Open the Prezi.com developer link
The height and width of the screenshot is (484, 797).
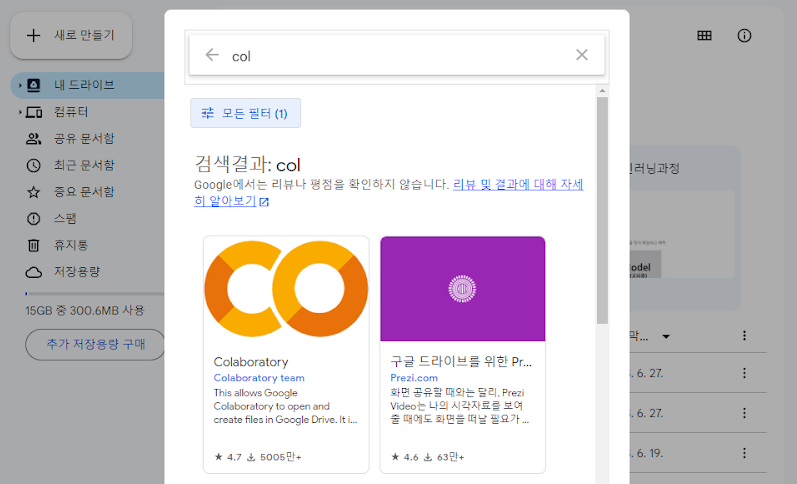click(414, 378)
